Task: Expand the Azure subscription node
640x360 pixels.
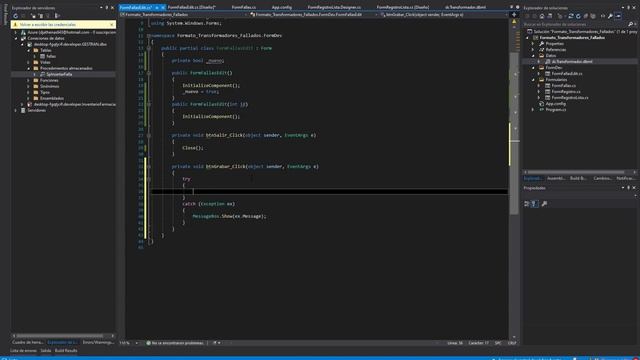Action: (16, 32)
